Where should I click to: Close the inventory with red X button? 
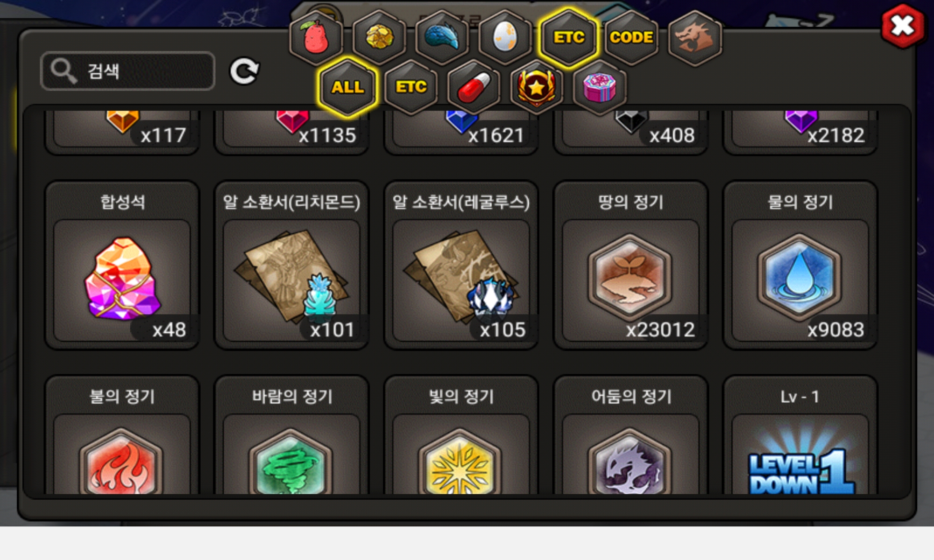coord(902,26)
